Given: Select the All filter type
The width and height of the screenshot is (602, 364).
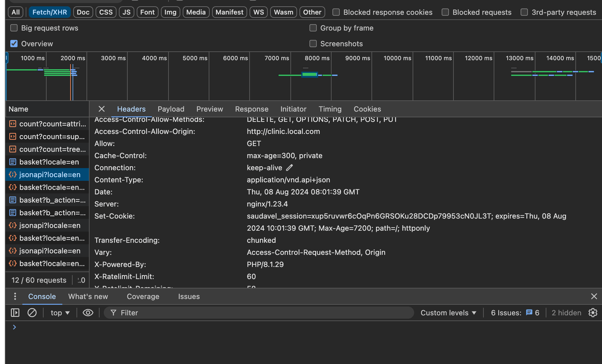Looking at the screenshot, I should pos(15,12).
